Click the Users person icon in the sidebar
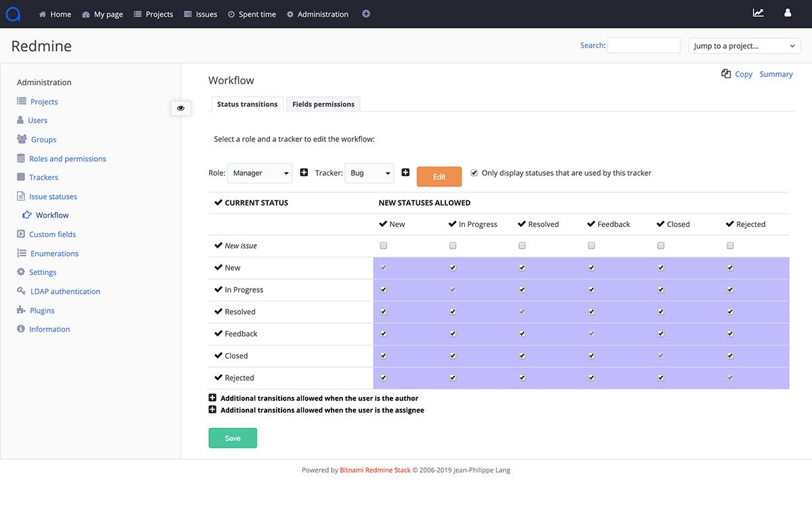 [x=21, y=120]
